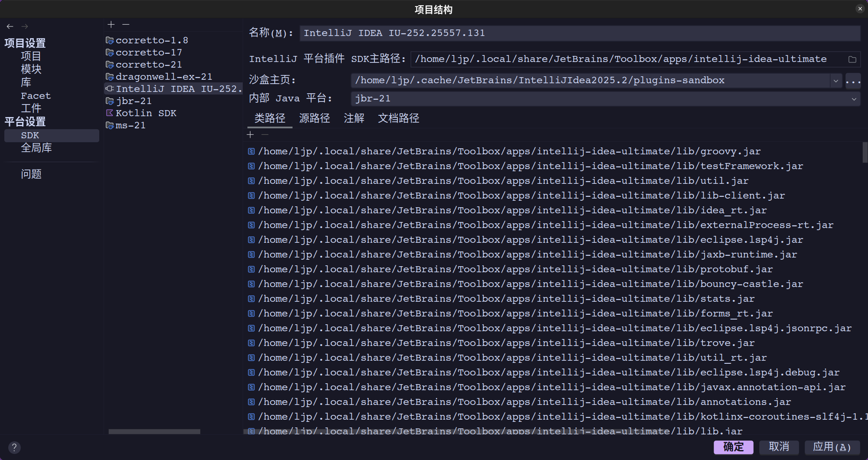
Task: Click folder browse icon for SDK home path
Action: pyautogui.click(x=852, y=59)
